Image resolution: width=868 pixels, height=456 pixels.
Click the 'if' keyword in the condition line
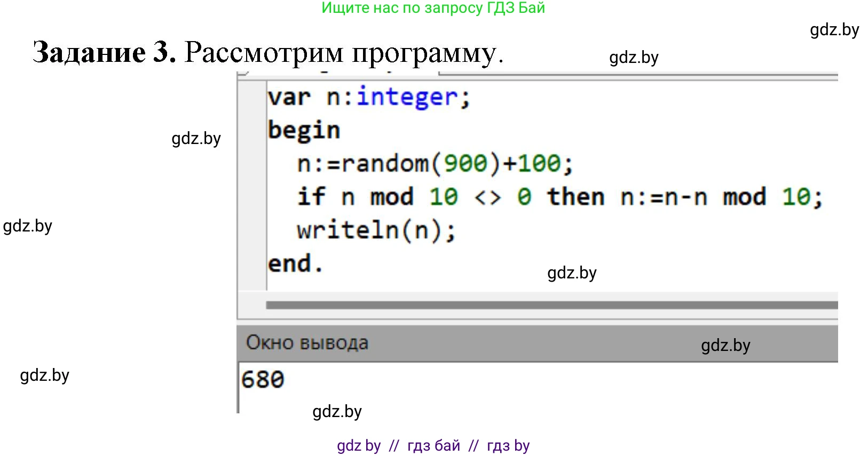pos(311,197)
